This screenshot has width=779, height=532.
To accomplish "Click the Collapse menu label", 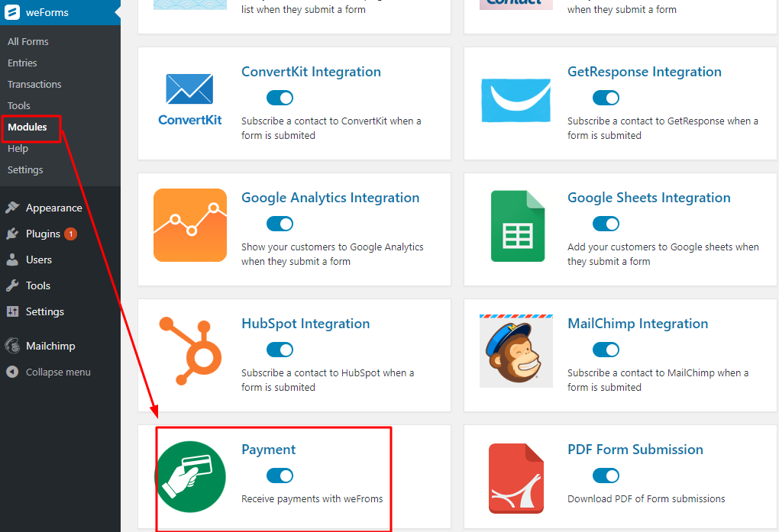I will [x=58, y=372].
